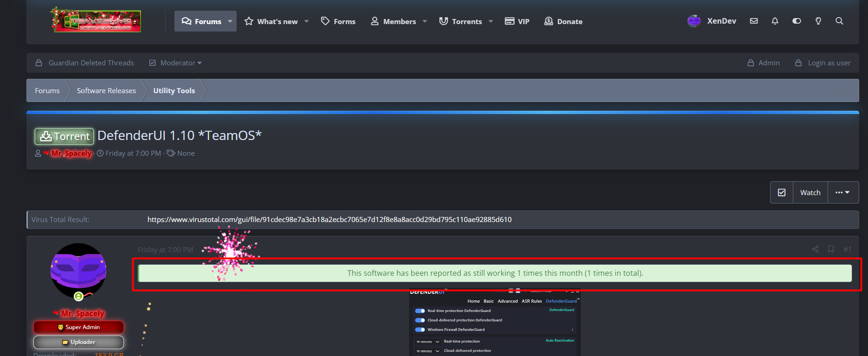Open Mr. Spacely username in post sidebar
The height and width of the screenshot is (356, 868).
83,313
